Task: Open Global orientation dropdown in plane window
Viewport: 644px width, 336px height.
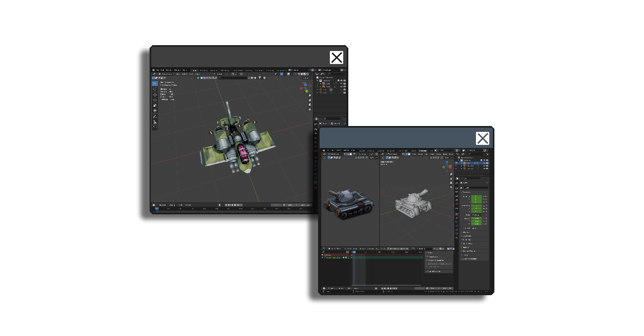Action: tap(220, 74)
